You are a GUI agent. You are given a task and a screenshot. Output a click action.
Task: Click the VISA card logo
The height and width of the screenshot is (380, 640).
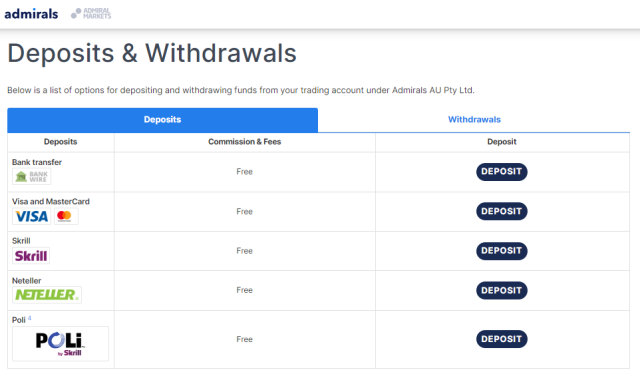31,216
